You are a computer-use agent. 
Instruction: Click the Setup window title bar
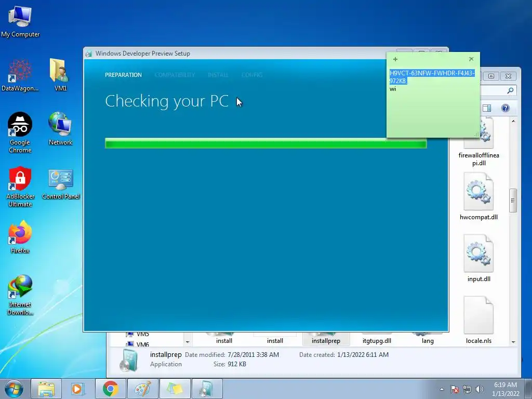237,54
